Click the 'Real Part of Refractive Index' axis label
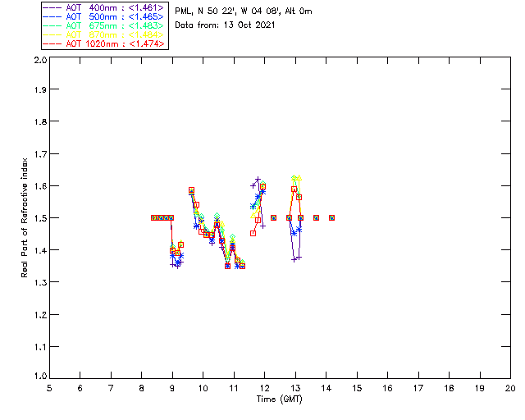This screenshot has height=420, width=525. pyautogui.click(x=24, y=217)
